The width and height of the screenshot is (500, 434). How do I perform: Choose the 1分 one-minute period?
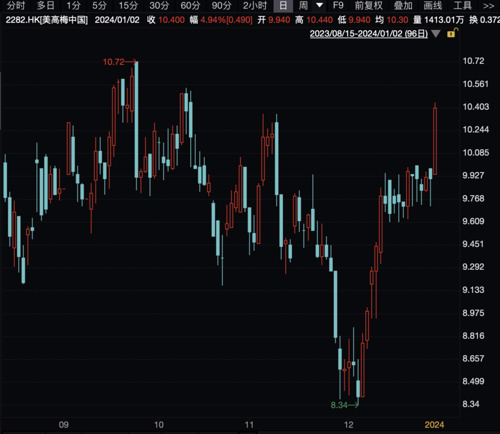point(73,6)
